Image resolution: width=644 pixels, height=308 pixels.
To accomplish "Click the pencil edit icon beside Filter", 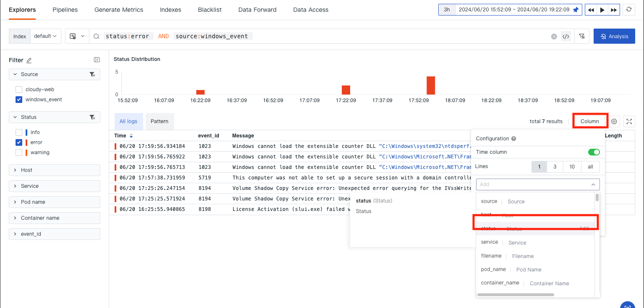I will tap(29, 61).
